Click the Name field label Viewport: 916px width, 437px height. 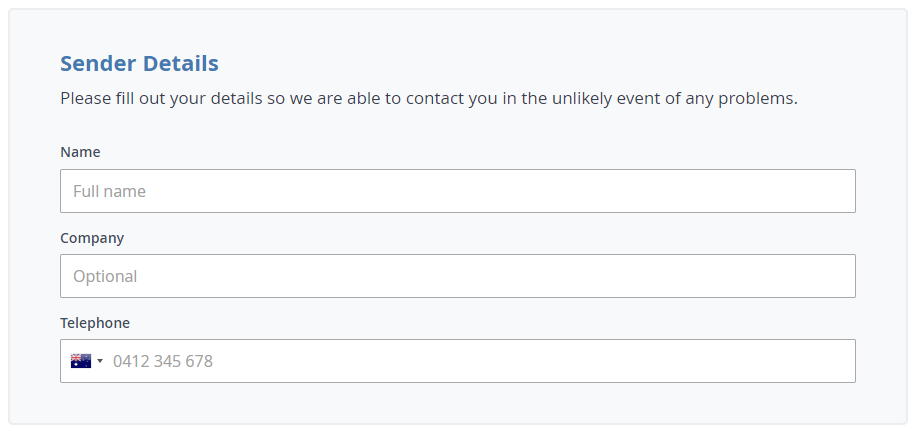click(80, 152)
